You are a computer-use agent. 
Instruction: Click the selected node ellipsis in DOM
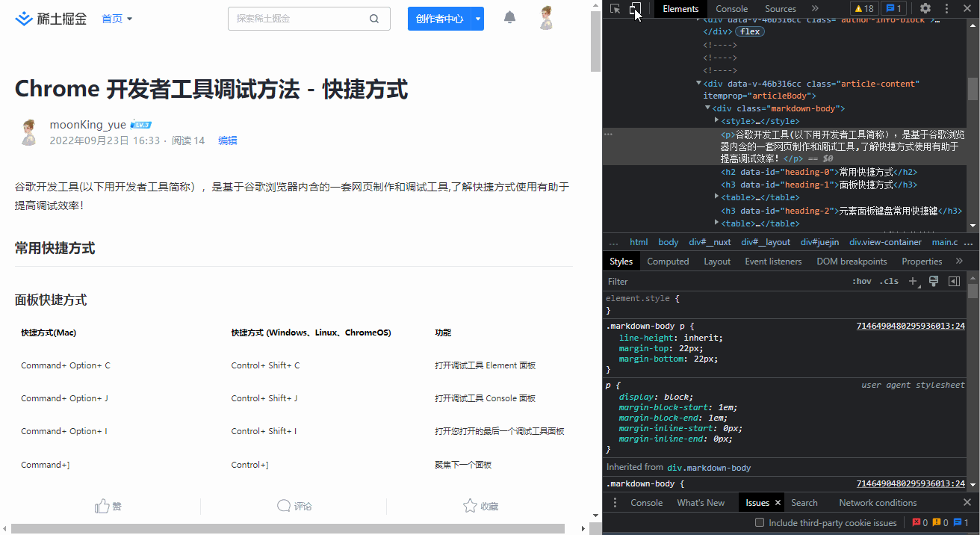[609, 134]
